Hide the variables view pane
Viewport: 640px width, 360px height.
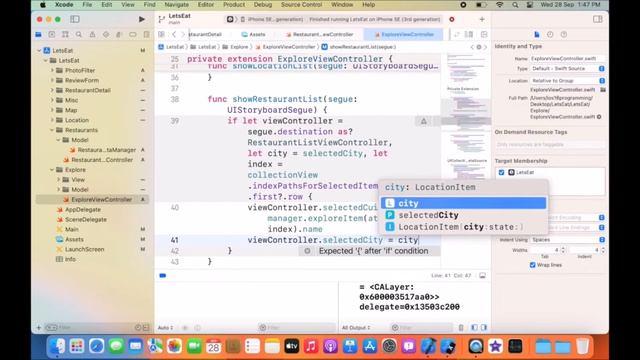[474, 327]
